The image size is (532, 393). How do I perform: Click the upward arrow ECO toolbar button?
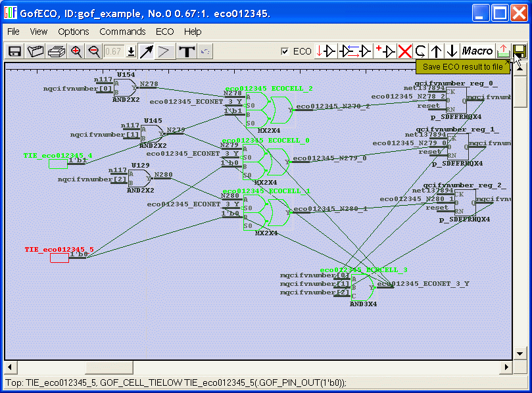(436, 51)
